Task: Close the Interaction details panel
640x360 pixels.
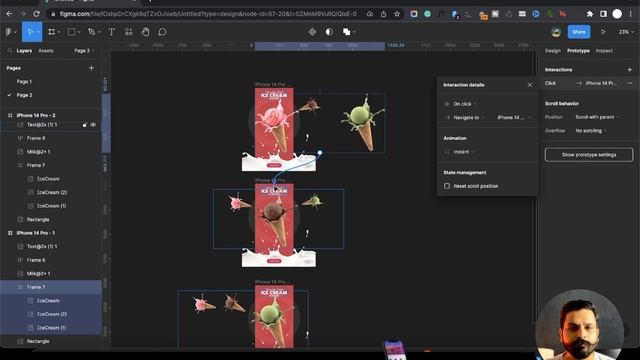Action: point(530,85)
